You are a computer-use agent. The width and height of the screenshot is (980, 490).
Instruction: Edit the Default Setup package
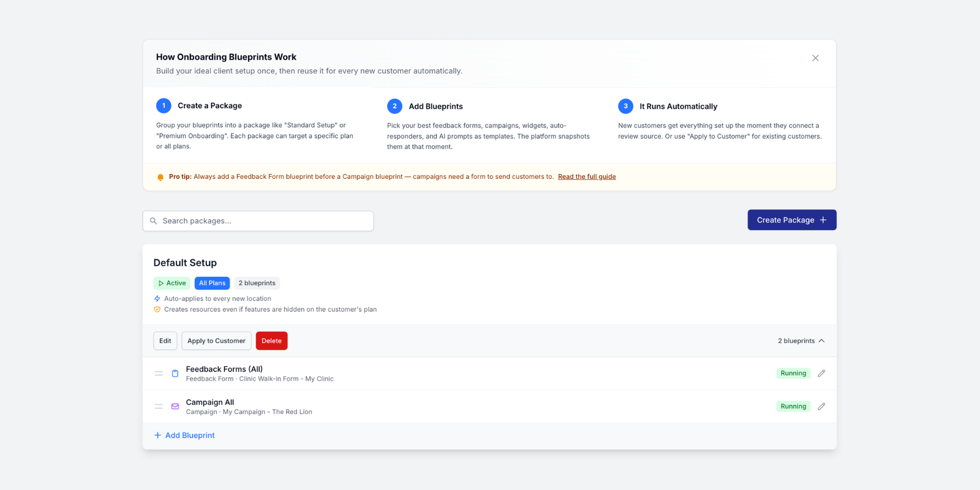[165, 341]
